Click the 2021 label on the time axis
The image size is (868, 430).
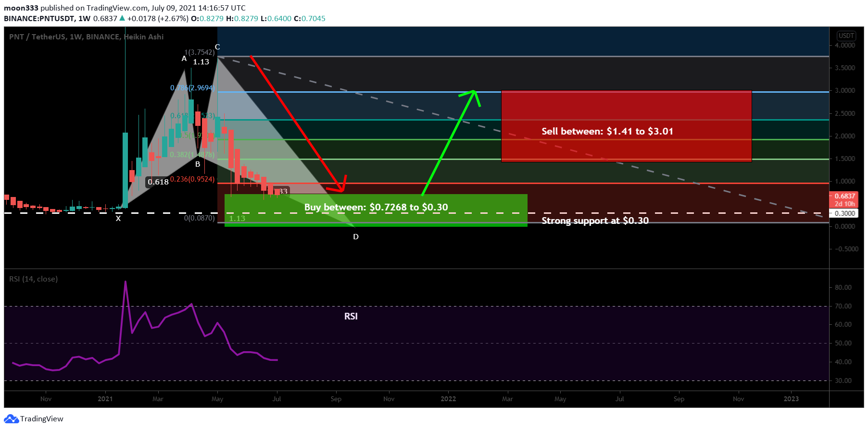(x=105, y=399)
